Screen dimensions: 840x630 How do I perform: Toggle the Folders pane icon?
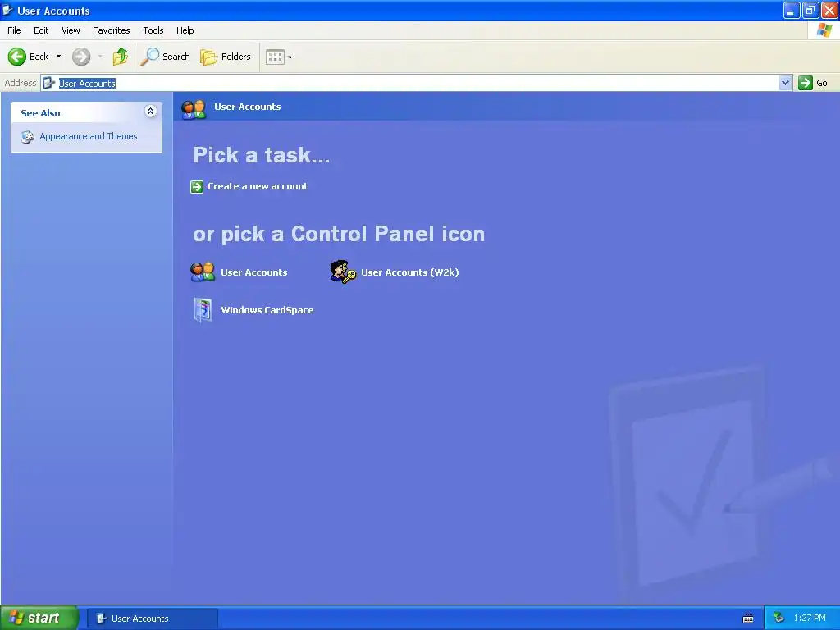(208, 57)
